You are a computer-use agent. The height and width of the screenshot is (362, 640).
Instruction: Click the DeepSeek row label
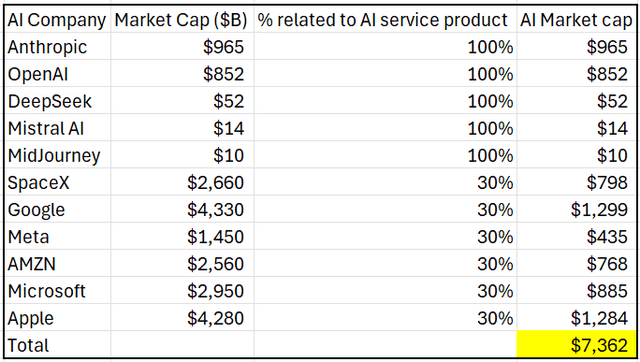point(58,101)
